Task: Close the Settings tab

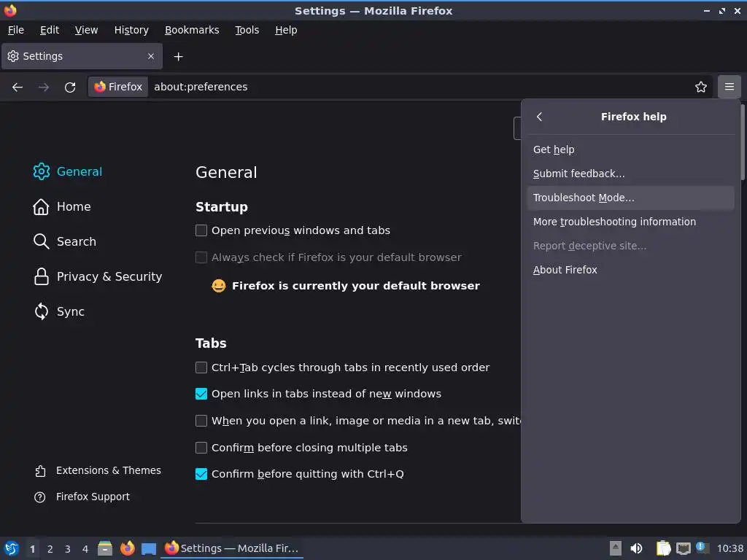Action: (151, 56)
